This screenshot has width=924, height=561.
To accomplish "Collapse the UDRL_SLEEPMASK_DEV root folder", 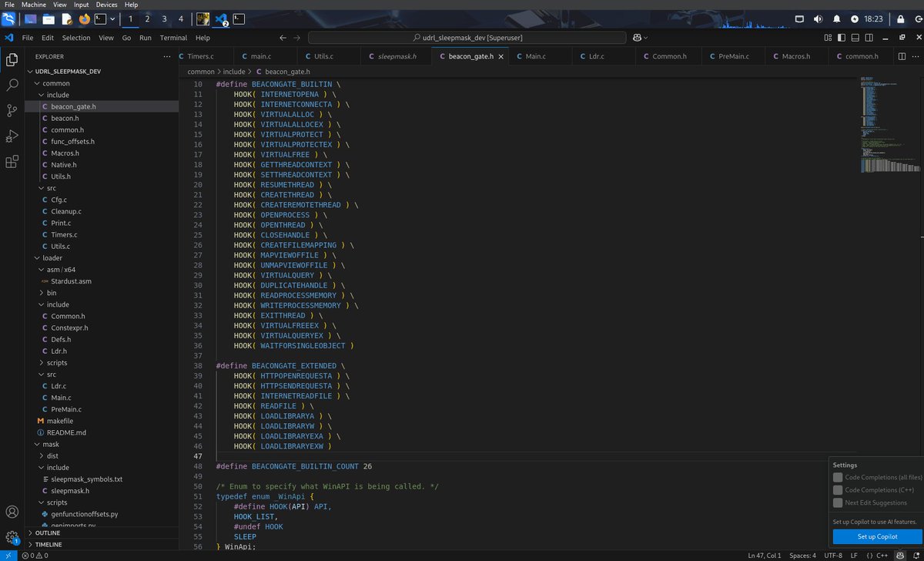I will coord(102,71).
